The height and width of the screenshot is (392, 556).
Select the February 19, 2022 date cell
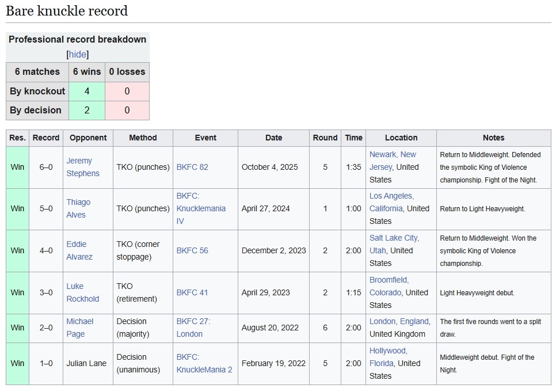(274, 364)
